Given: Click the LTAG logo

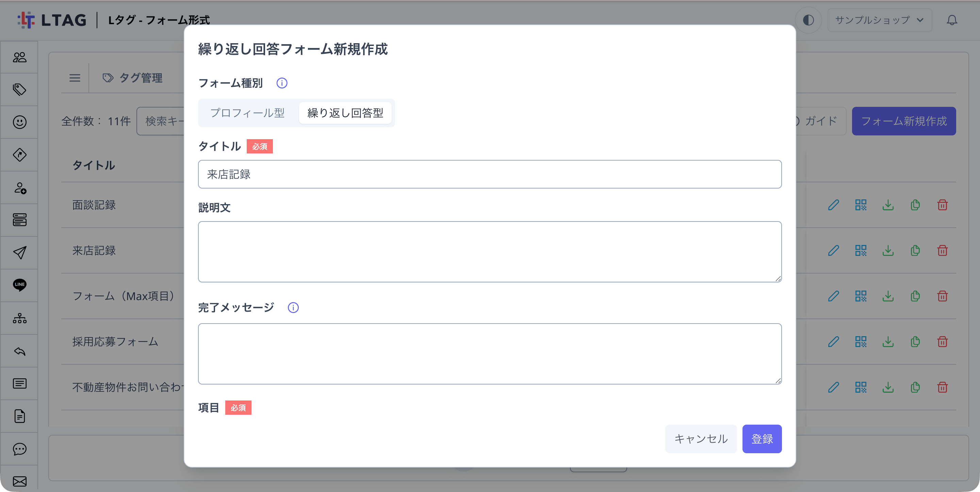Looking at the screenshot, I should coord(52,20).
